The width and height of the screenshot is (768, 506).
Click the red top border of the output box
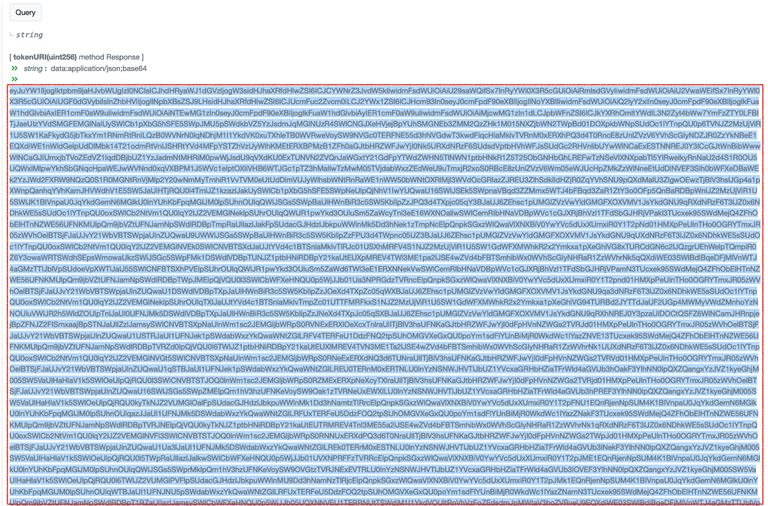384,85
